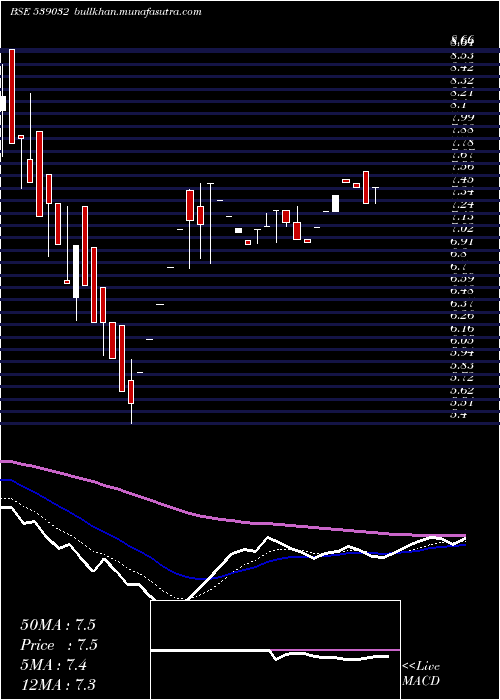Click the 5.62 price axis label

[462, 391]
